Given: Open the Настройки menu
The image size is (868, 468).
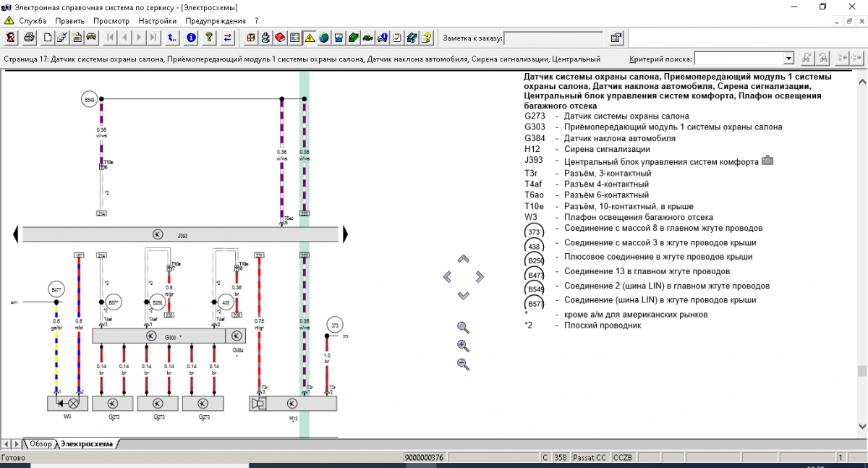Looking at the screenshot, I should (x=156, y=21).
